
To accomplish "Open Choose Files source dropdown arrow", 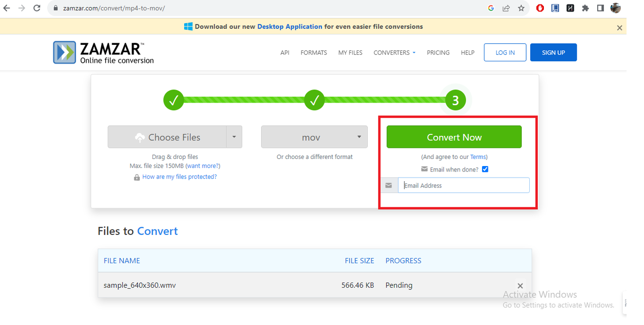I will point(234,137).
